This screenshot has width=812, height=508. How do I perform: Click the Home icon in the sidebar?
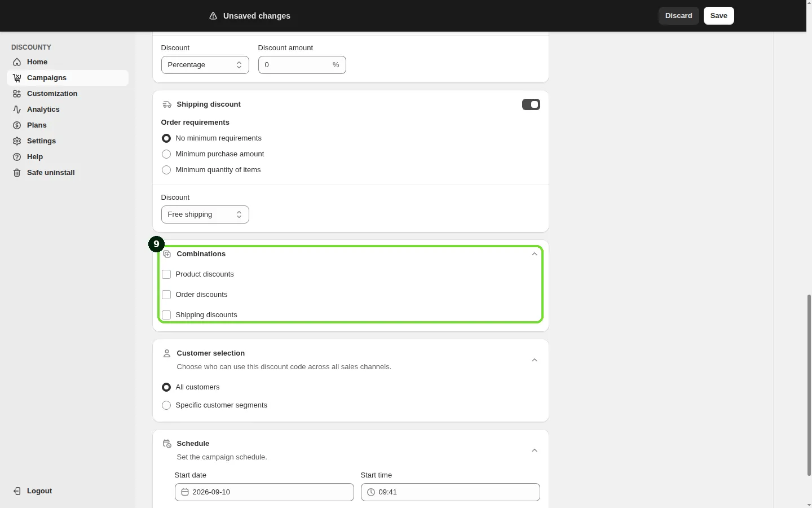tap(17, 62)
